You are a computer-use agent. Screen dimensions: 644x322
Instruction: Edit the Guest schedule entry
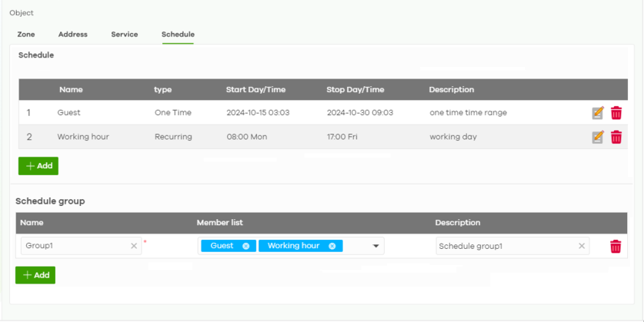point(597,113)
